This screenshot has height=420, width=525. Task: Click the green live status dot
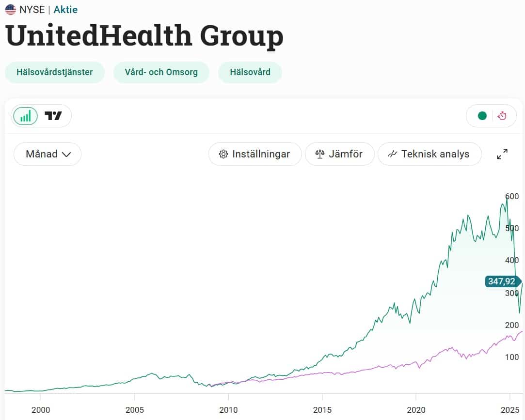(482, 116)
